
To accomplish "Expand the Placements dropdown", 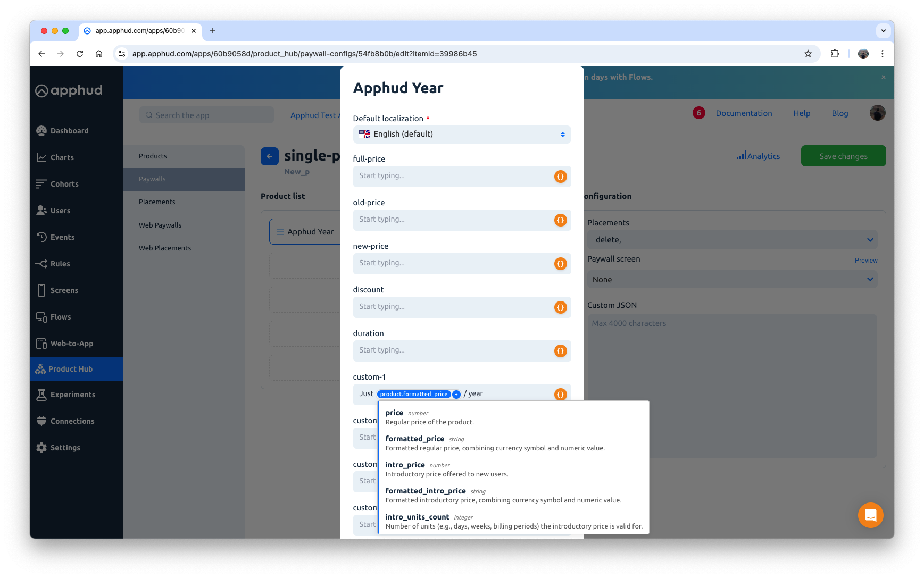I will (732, 240).
